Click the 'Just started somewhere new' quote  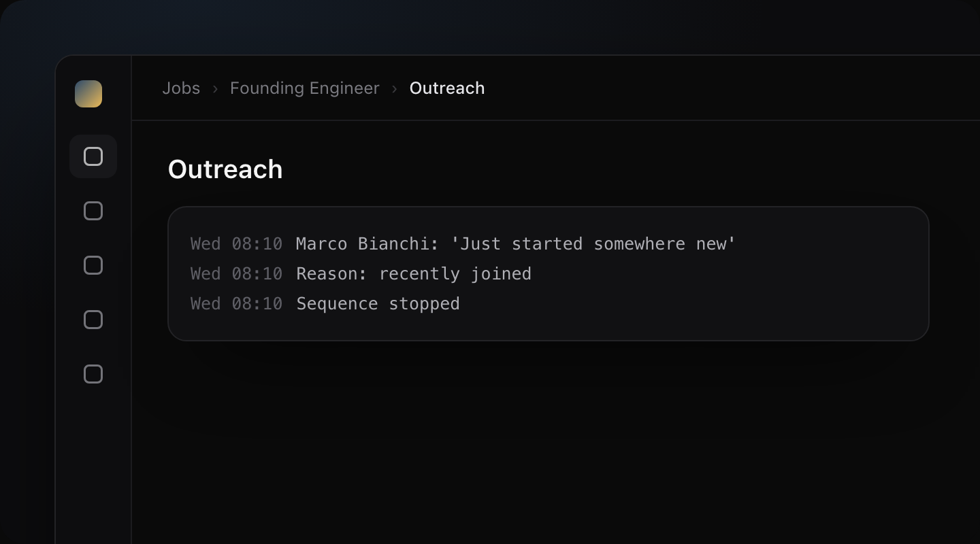(593, 243)
